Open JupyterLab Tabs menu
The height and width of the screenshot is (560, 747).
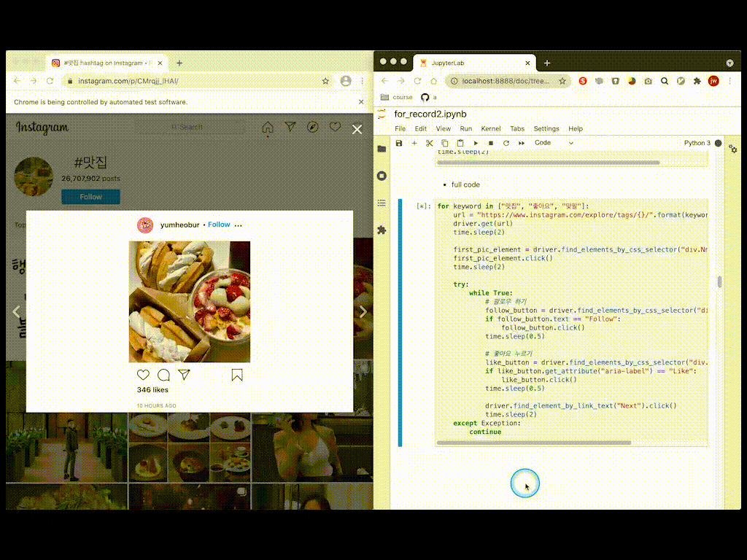tap(517, 128)
